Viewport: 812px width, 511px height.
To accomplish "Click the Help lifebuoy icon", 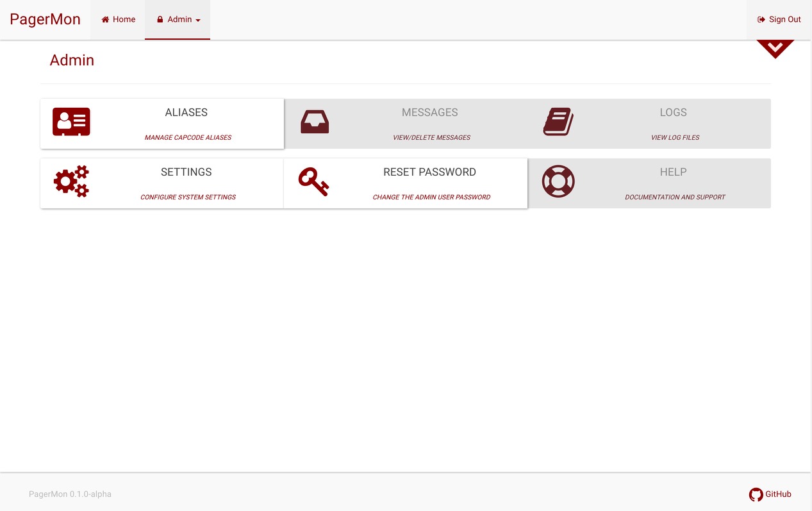I will [558, 181].
